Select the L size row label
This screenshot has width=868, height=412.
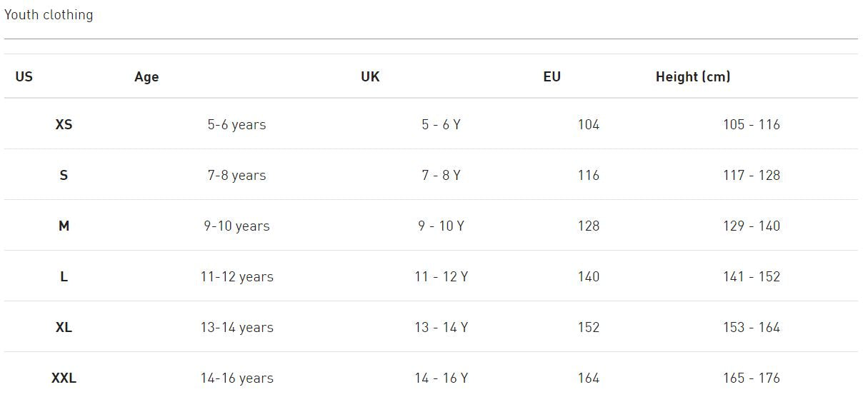click(64, 276)
